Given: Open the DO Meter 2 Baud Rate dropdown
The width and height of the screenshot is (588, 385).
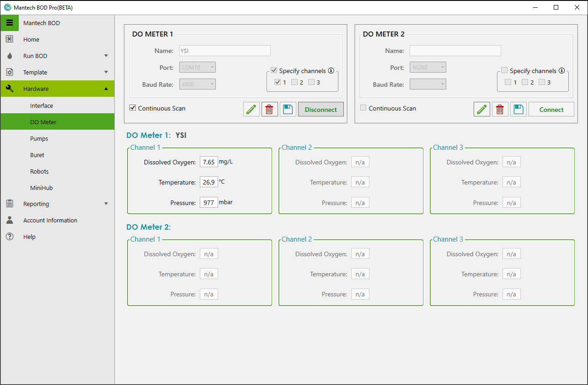Looking at the screenshot, I should 428,84.
